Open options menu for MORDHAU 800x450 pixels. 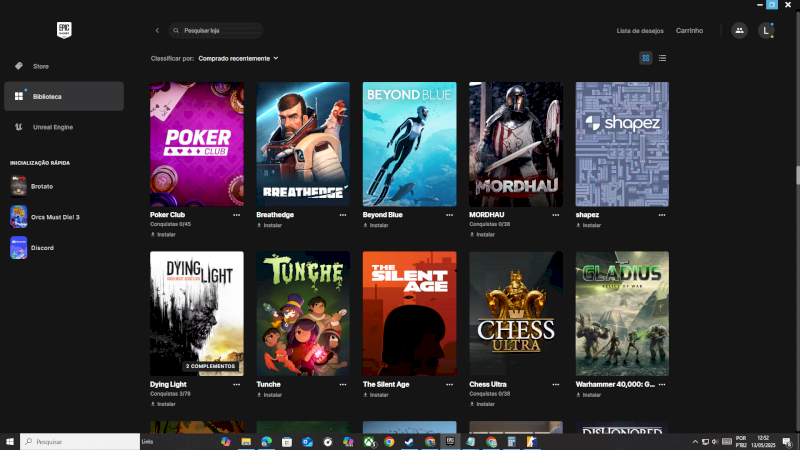click(556, 214)
